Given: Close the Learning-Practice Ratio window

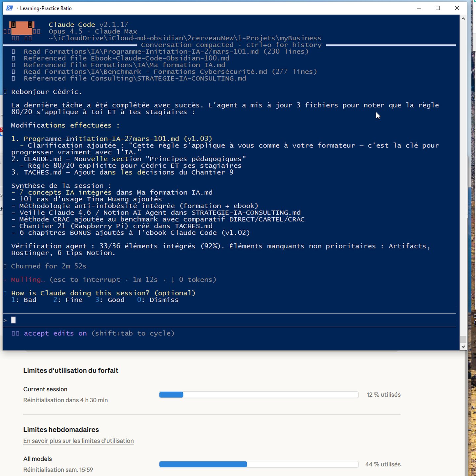Looking at the screenshot, I should click(457, 8).
